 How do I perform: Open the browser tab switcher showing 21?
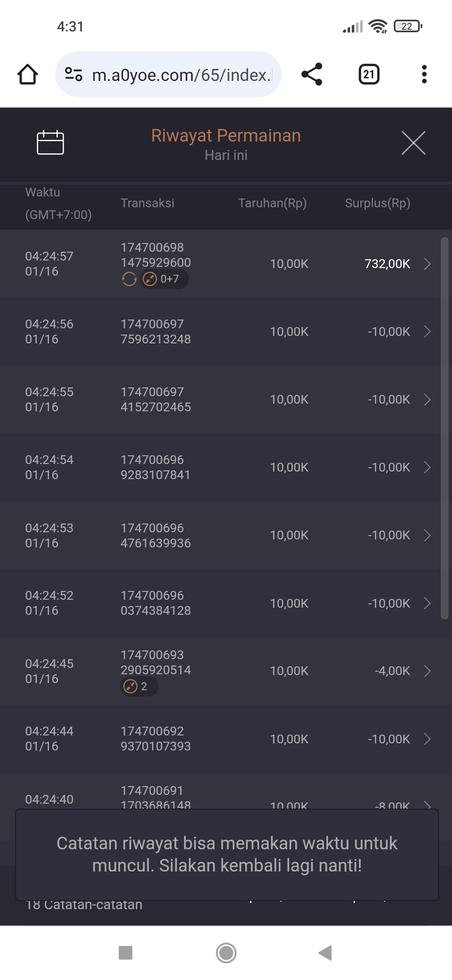[x=369, y=75]
